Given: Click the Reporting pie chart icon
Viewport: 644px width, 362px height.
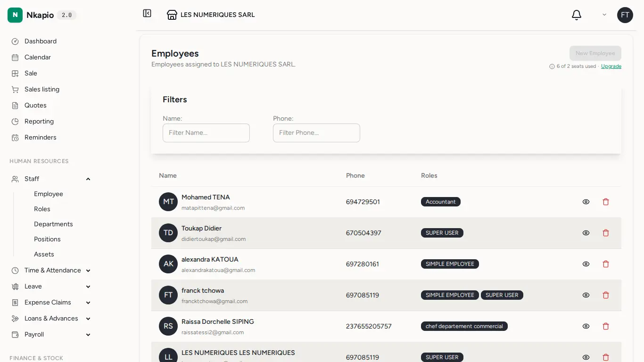Looking at the screenshot, I should 15,122.
